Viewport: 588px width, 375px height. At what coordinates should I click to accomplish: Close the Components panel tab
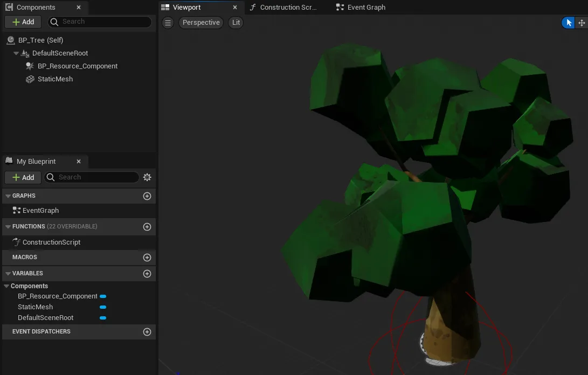tap(78, 7)
